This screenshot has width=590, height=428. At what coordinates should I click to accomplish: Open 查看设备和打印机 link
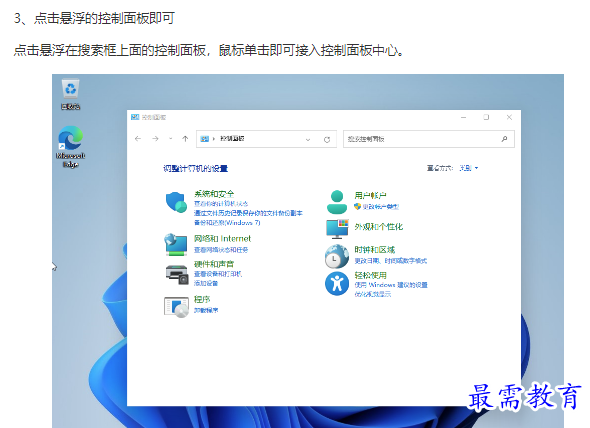218,274
